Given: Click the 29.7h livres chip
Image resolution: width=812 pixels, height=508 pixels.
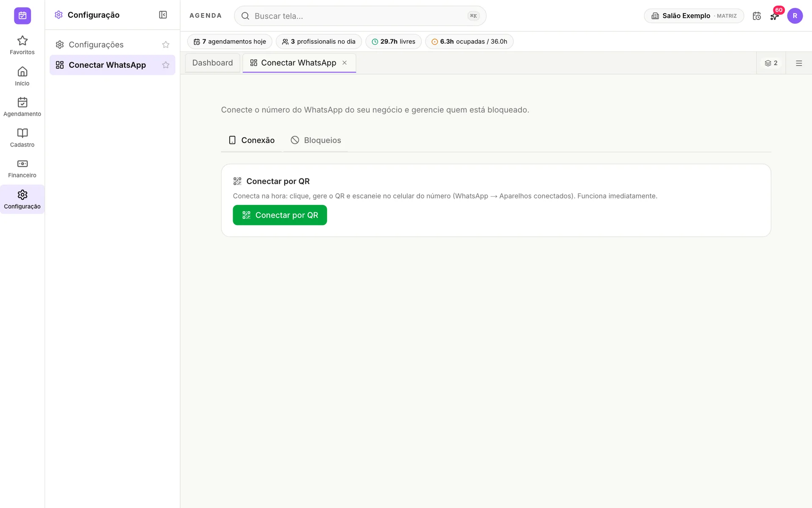Looking at the screenshot, I should coord(393,41).
